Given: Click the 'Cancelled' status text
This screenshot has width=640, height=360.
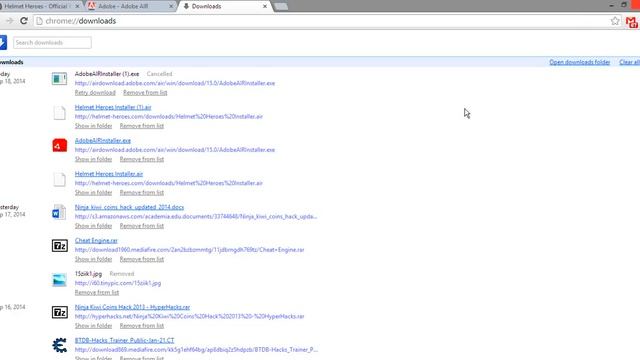Looking at the screenshot, I should pos(160,74).
